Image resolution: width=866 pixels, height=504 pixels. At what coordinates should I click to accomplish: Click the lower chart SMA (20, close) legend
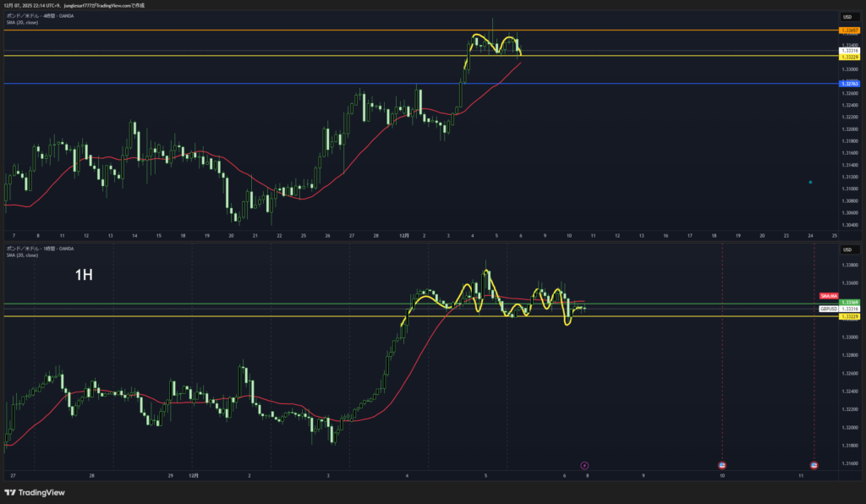23,255
